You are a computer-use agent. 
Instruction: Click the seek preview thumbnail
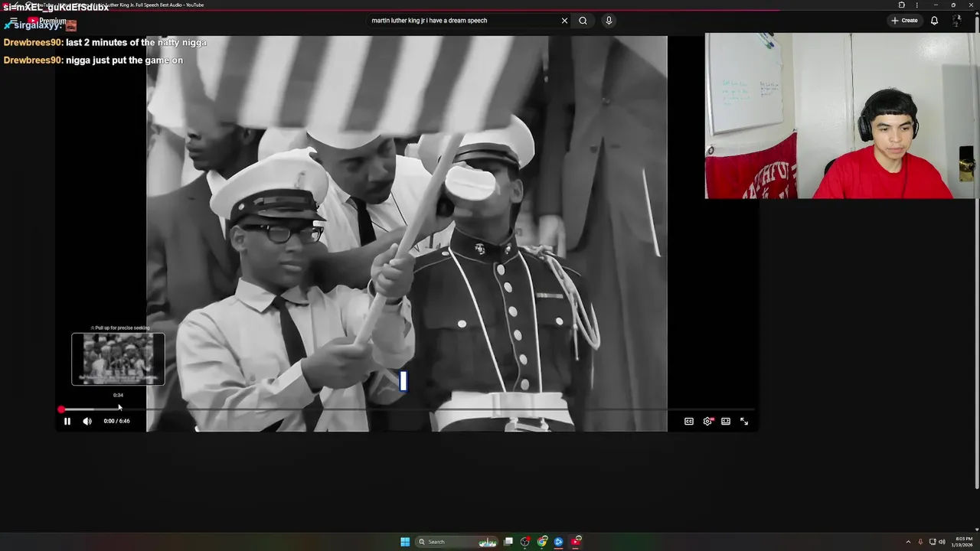[x=118, y=359]
